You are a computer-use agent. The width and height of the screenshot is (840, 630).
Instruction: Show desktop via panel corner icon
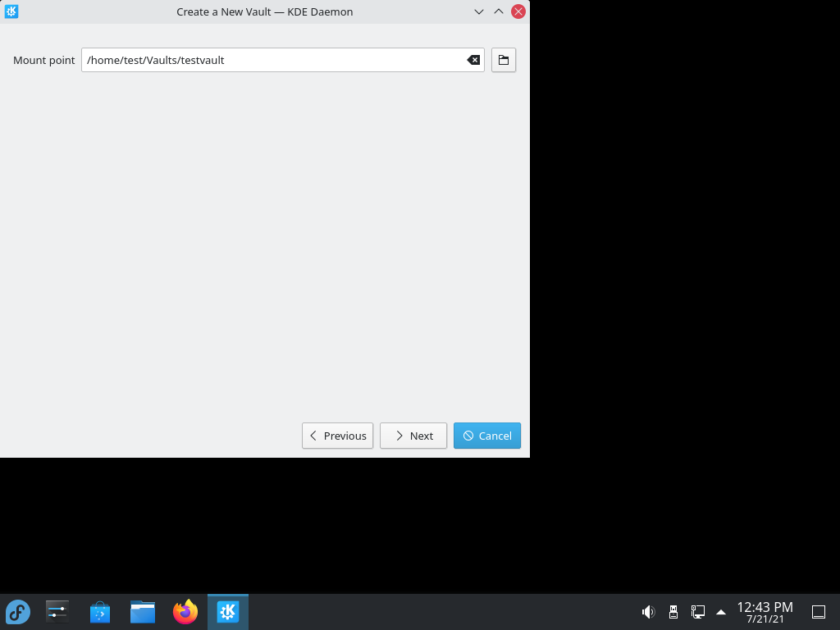click(x=819, y=612)
